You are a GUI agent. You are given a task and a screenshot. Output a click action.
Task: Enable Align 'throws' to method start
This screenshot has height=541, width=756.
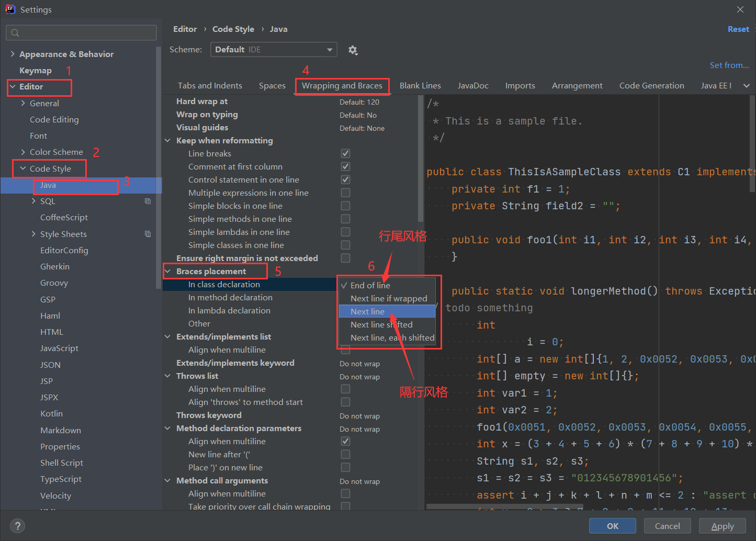tap(345, 402)
